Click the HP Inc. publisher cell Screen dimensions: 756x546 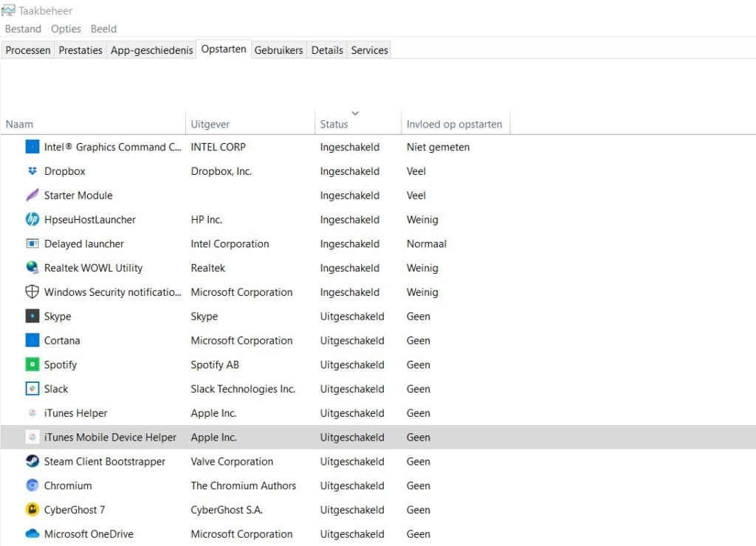pos(207,220)
